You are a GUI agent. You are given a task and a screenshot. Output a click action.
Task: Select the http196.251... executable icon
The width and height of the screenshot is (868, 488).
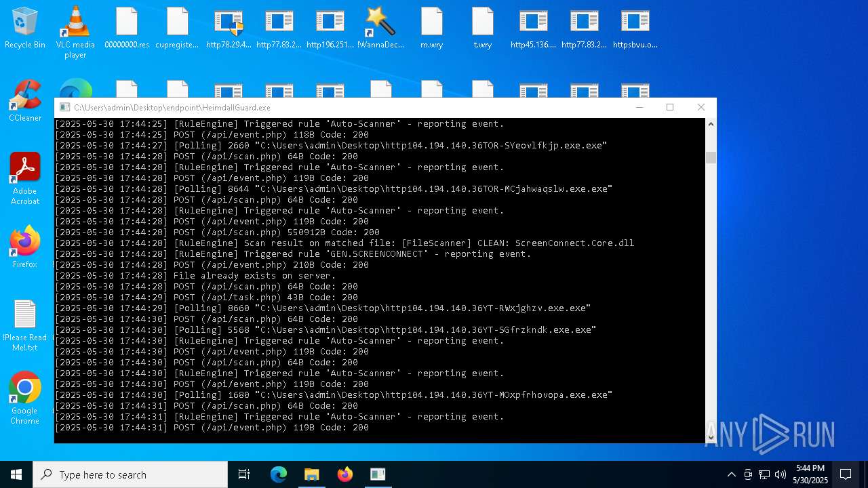[330, 28]
